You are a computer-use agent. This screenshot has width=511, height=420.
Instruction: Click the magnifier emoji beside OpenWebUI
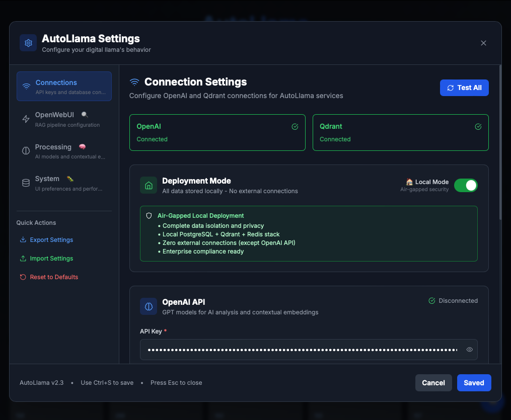[x=85, y=115]
